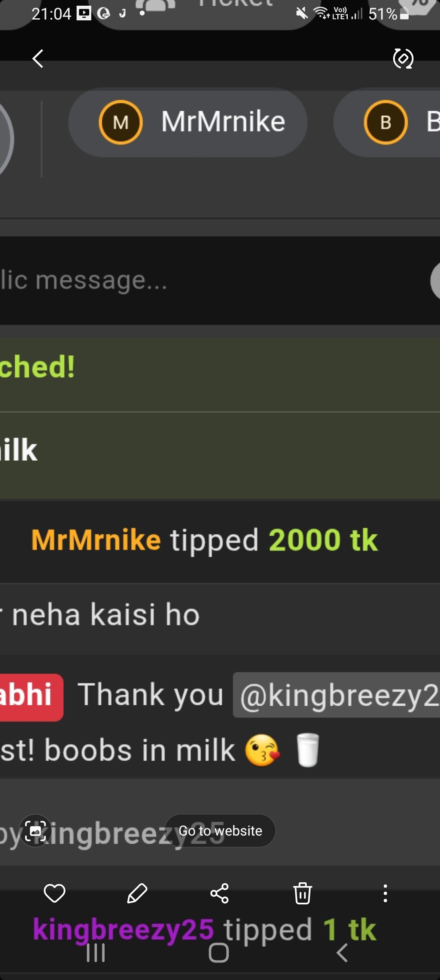Screen dimensions: 440x980
Task: Tap the heart favorite icon
Action: [x=55, y=893]
